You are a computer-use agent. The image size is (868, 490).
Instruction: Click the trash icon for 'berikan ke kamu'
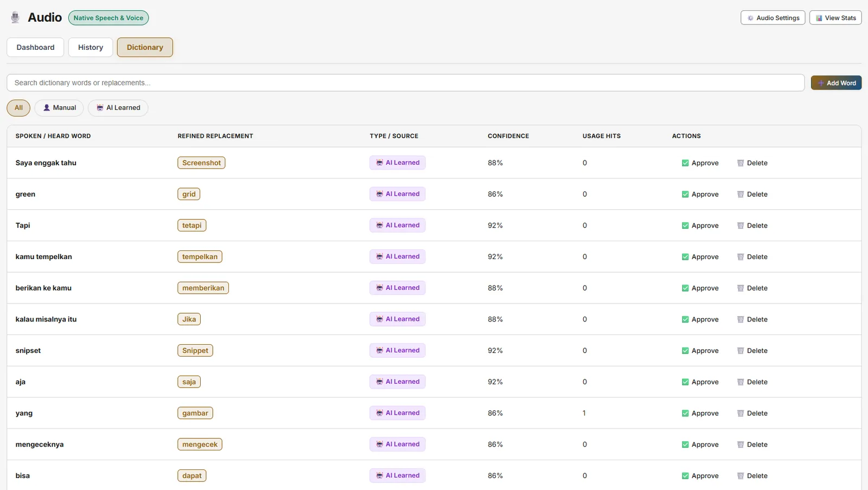741,288
